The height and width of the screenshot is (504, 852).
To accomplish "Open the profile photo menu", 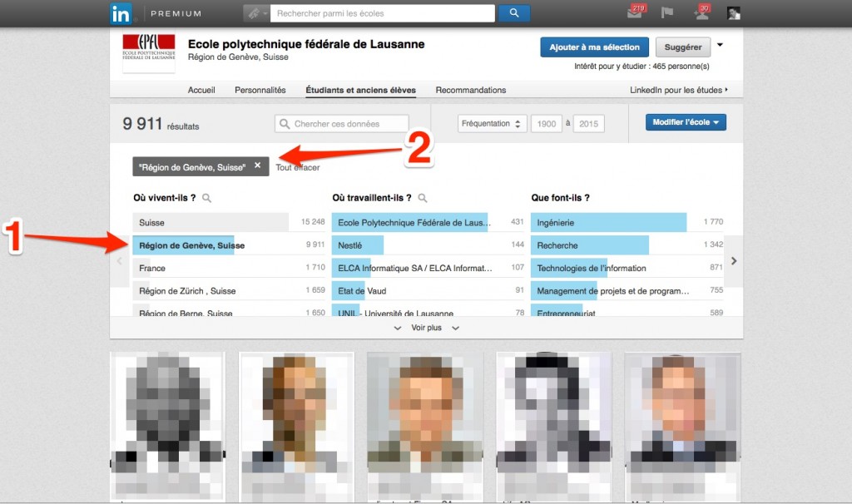I will [734, 13].
